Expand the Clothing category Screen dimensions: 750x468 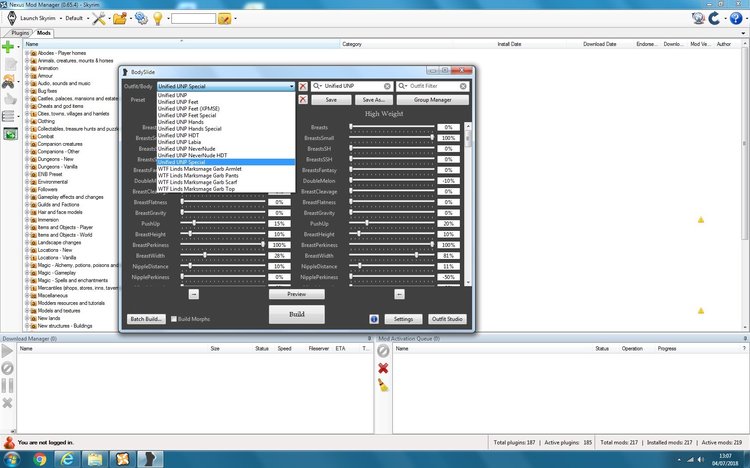[x=27, y=121]
